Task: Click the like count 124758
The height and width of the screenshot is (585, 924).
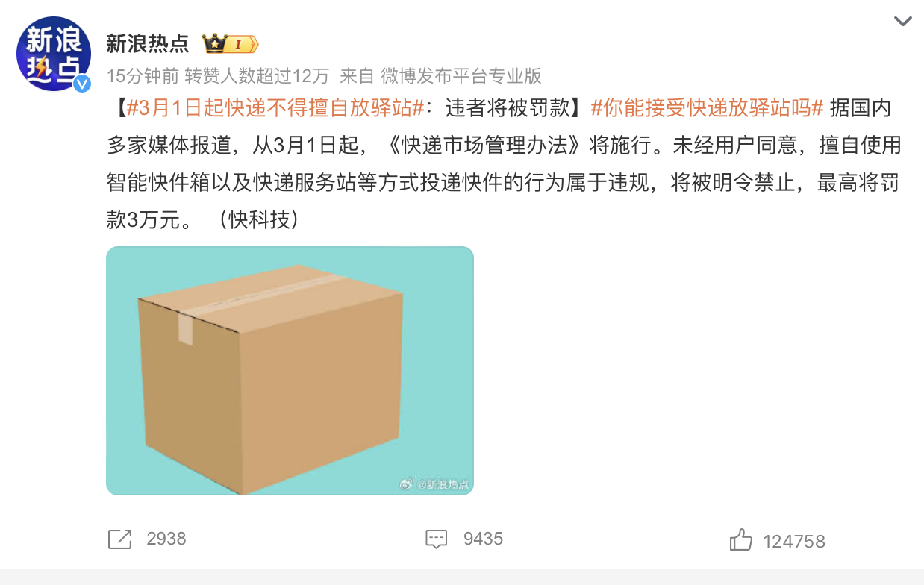Action: (794, 542)
